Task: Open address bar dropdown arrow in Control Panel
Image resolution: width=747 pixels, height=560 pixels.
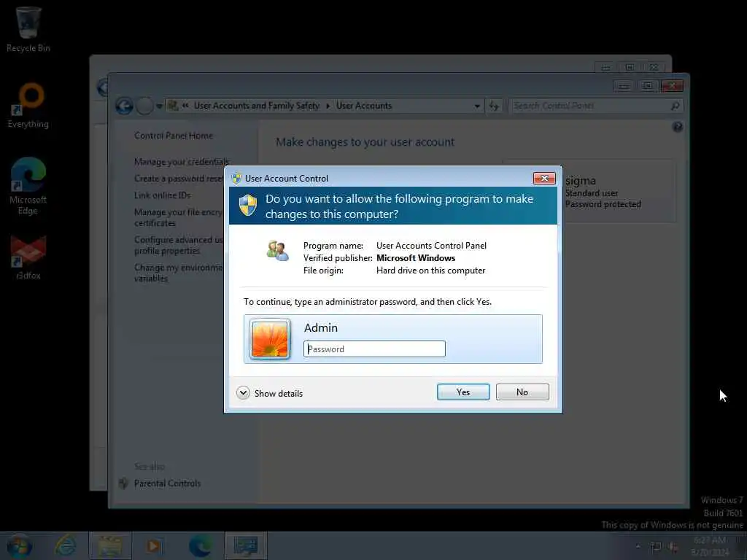Action: [x=477, y=106]
